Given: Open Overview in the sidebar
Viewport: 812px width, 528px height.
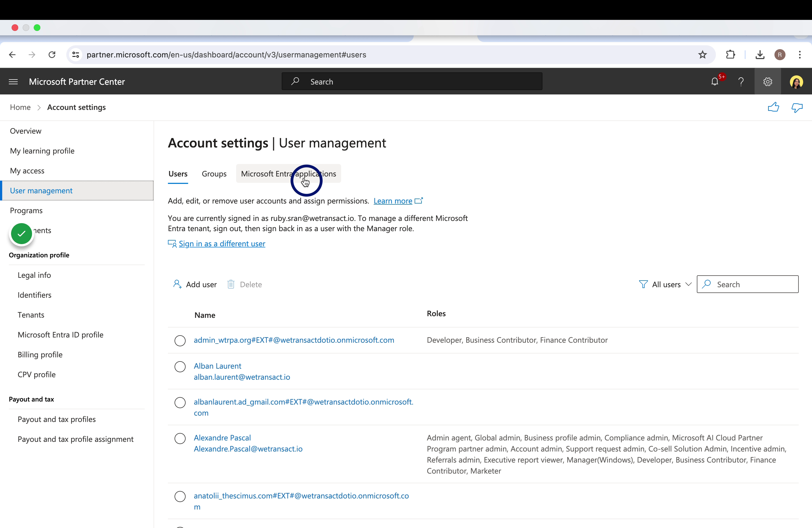Looking at the screenshot, I should pyautogui.click(x=26, y=131).
